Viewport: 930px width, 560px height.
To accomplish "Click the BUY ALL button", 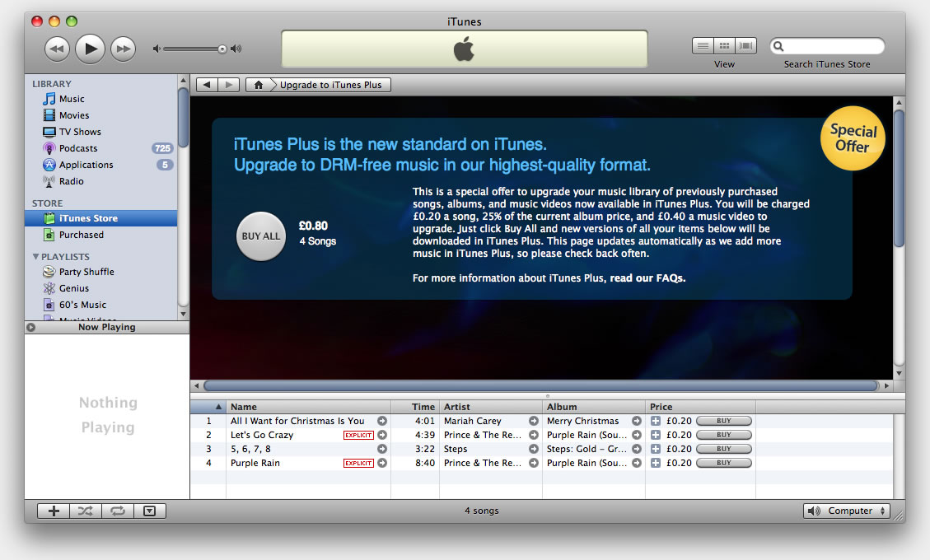I will pyautogui.click(x=261, y=236).
